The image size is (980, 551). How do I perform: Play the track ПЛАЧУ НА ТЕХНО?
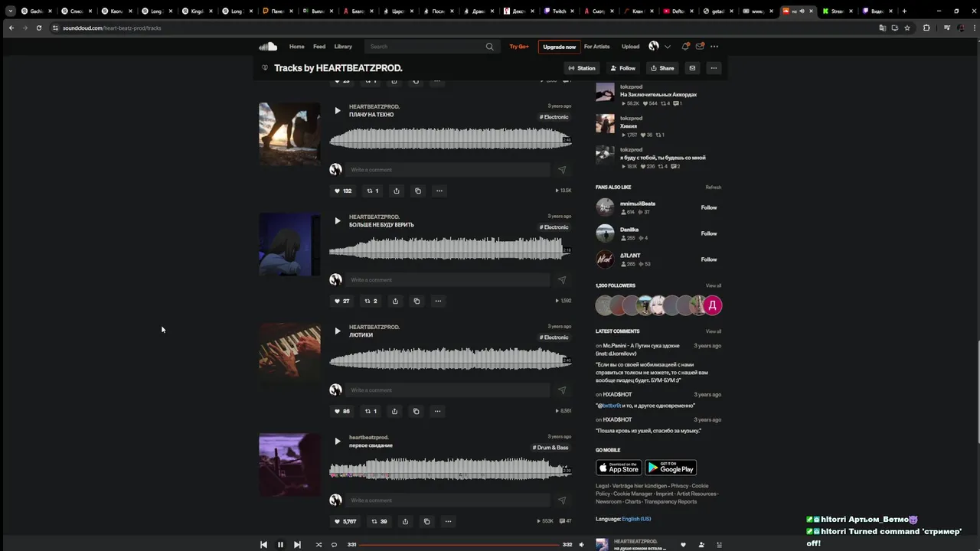[x=337, y=111]
